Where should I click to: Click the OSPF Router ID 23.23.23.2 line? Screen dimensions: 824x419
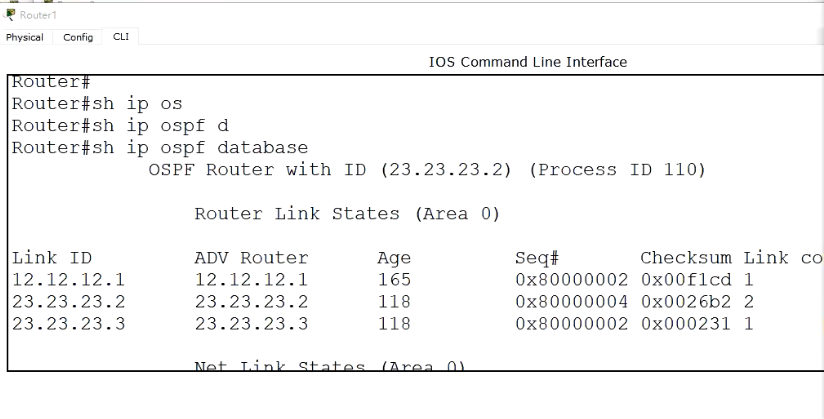tap(427, 170)
